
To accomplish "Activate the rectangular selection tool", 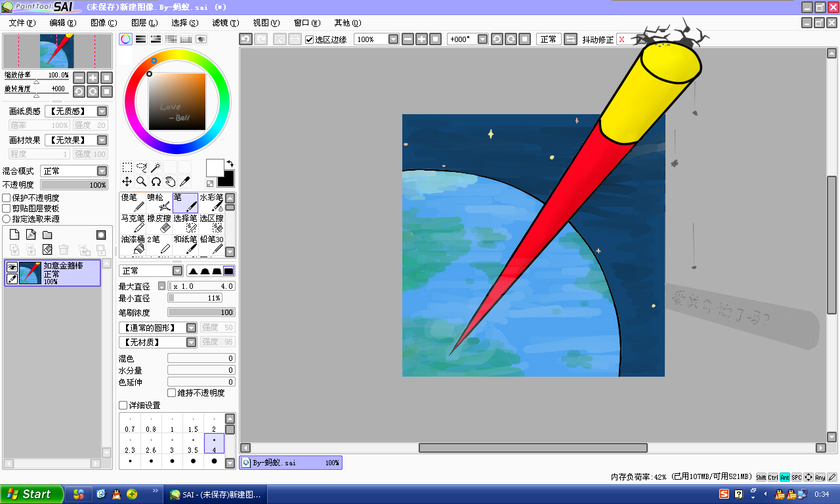I will click(x=127, y=167).
